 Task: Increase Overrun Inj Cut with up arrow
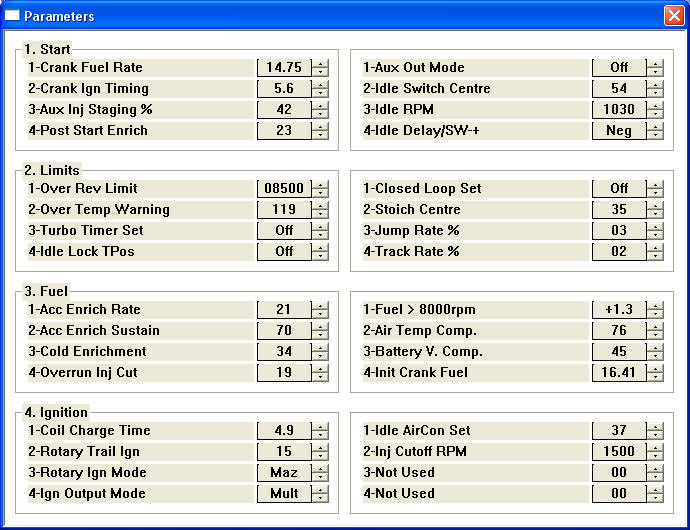point(320,368)
